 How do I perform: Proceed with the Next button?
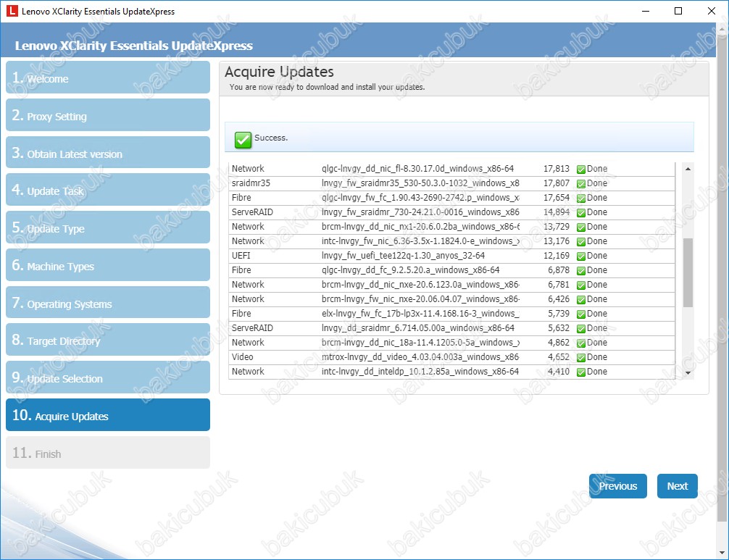tap(678, 486)
